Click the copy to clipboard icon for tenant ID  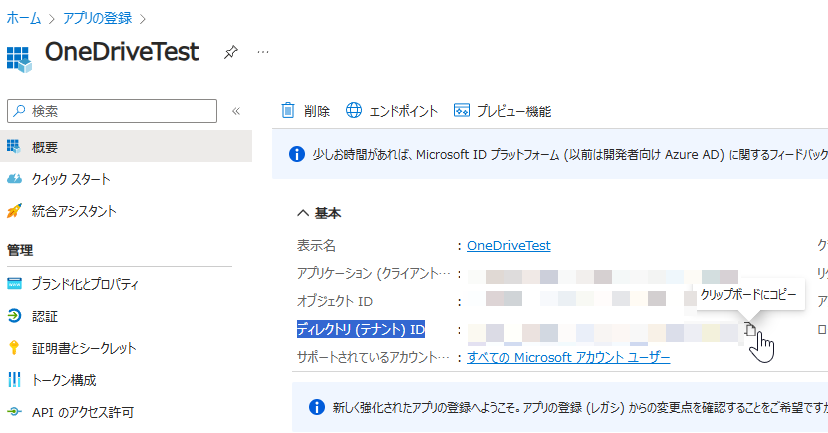point(750,329)
